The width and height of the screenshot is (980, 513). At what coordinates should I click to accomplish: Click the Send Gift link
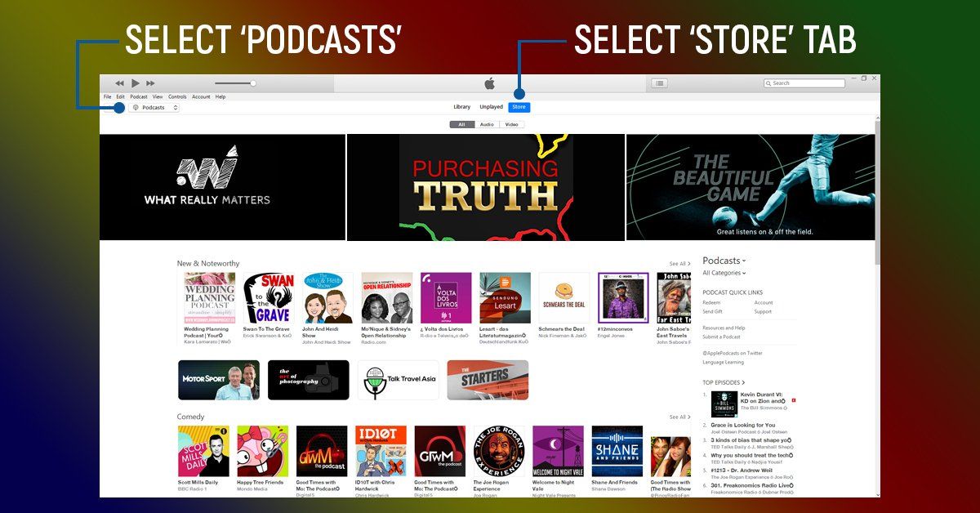712,311
